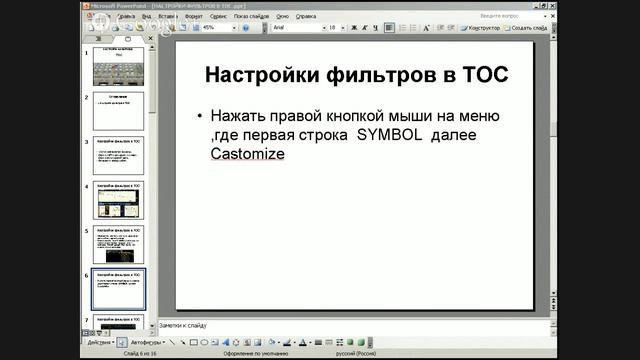Open the Действия drawing menu
Screen dimensions: 640x360
tap(100, 342)
